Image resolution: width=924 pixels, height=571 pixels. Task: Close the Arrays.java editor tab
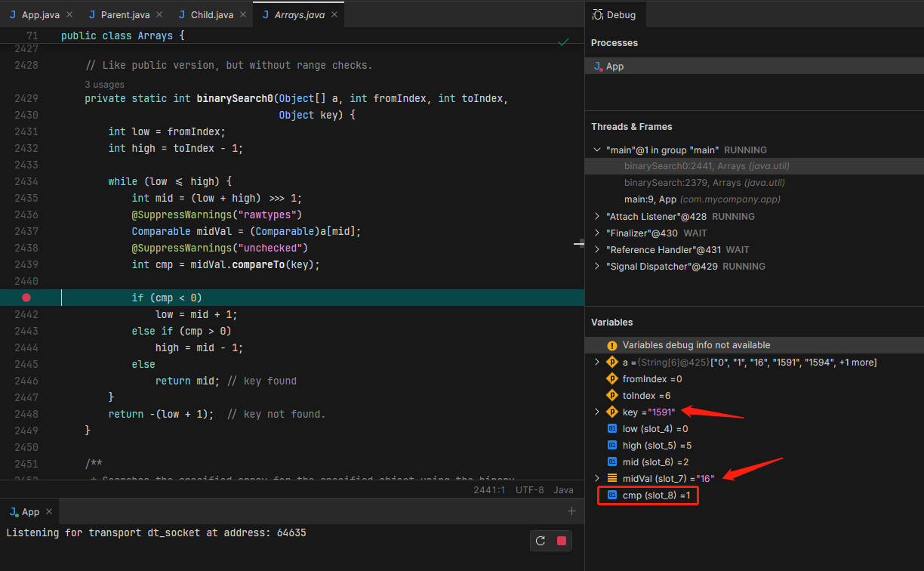[334, 15]
